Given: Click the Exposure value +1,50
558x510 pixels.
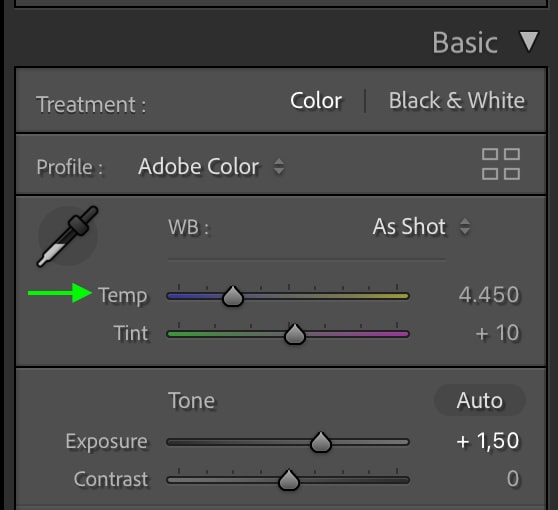Looking at the screenshot, I should (x=488, y=441).
